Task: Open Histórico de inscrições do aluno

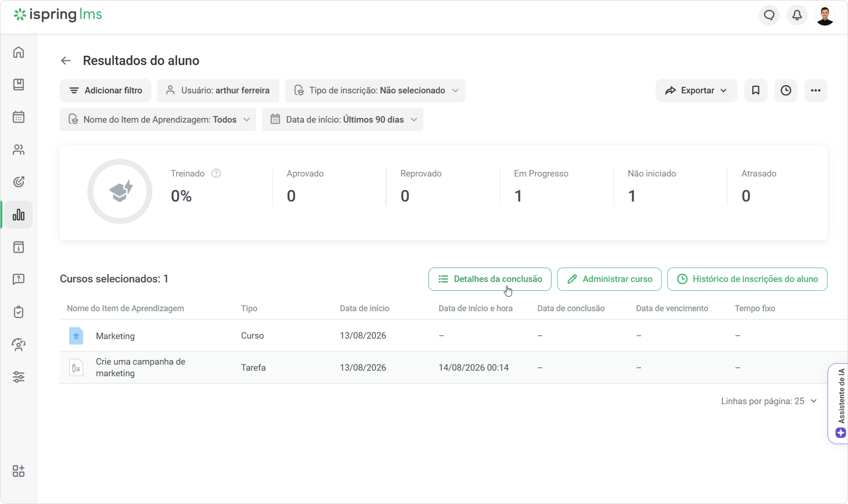Action: (x=747, y=279)
